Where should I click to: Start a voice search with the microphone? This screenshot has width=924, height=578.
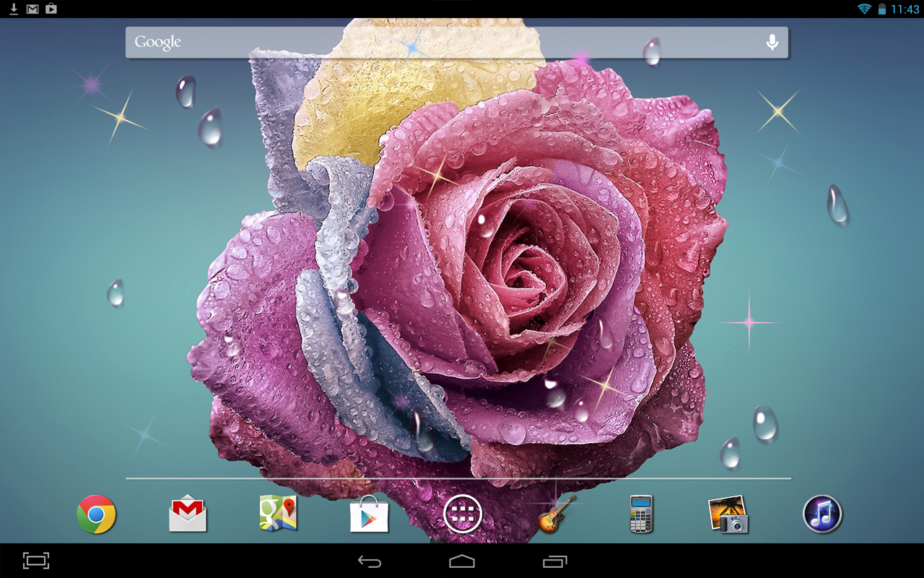coord(772,42)
